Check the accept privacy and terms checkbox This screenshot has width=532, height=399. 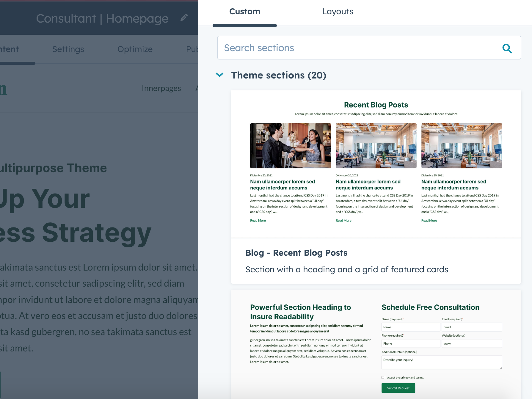point(383,378)
